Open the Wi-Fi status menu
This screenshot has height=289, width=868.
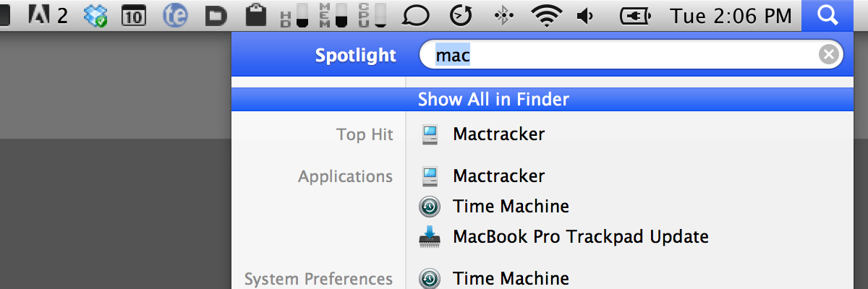[x=547, y=15]
